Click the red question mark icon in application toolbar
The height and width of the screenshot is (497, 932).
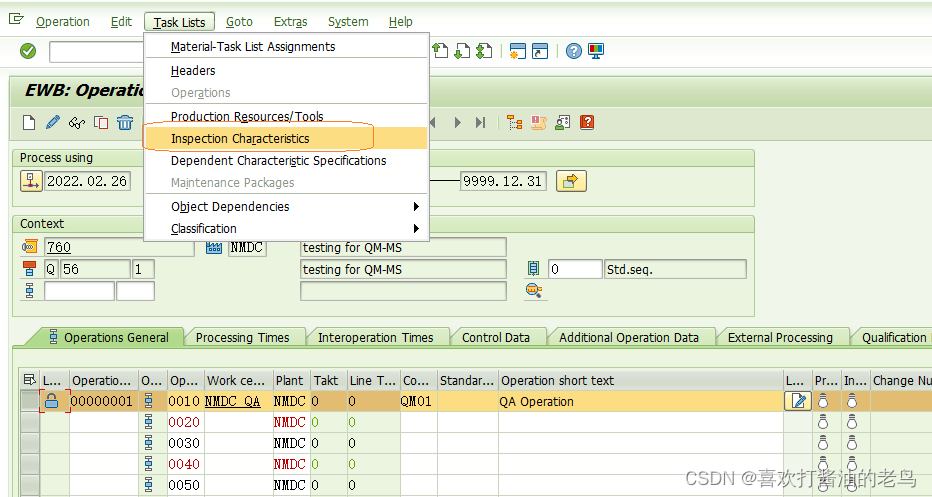point(587,122)
